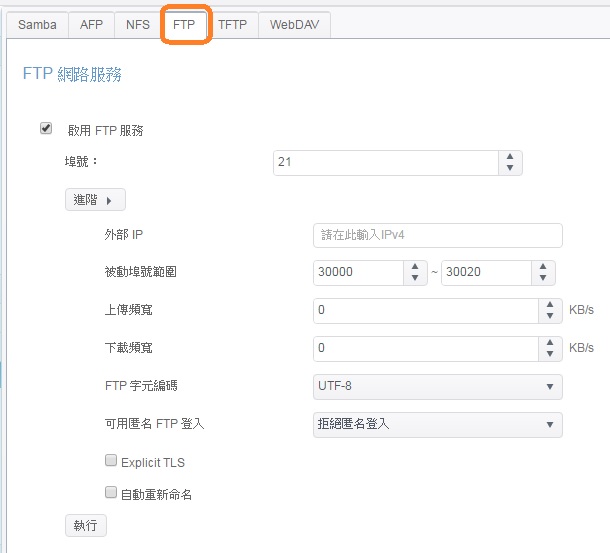The image size is (610, 553).
Task: Open the 拒絕匿名登入 anonymous login dropdown
Action: click(438, 425)
